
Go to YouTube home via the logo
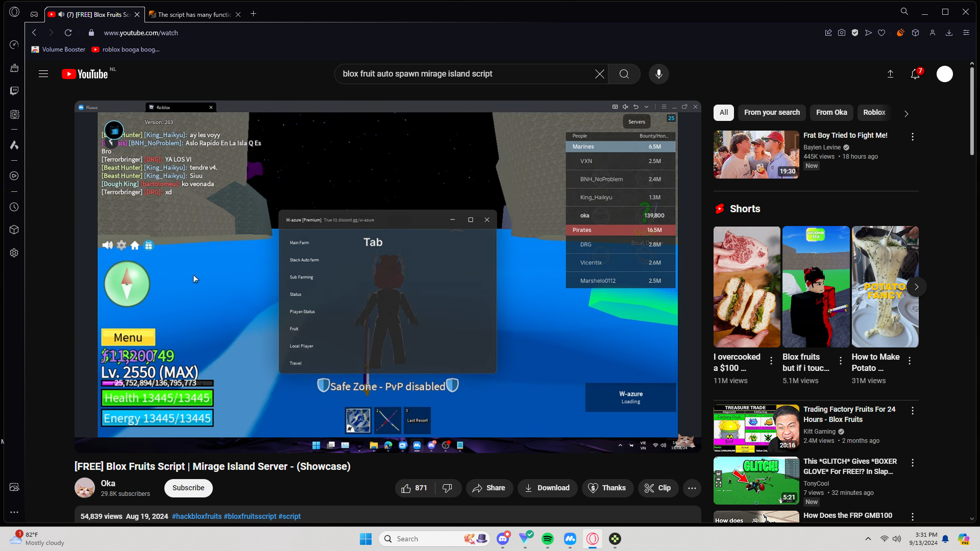click(x=85, y=74)
